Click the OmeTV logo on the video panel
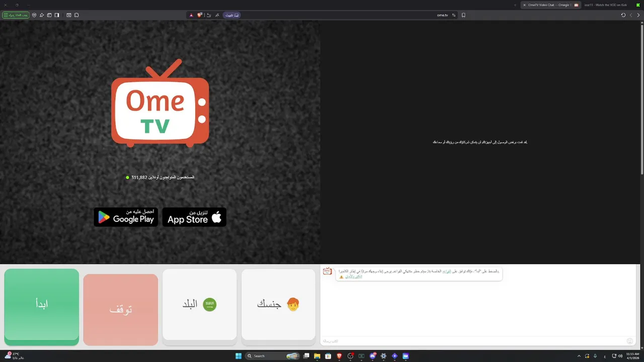This screenshot has width=644, height=362. click(160, 103)
